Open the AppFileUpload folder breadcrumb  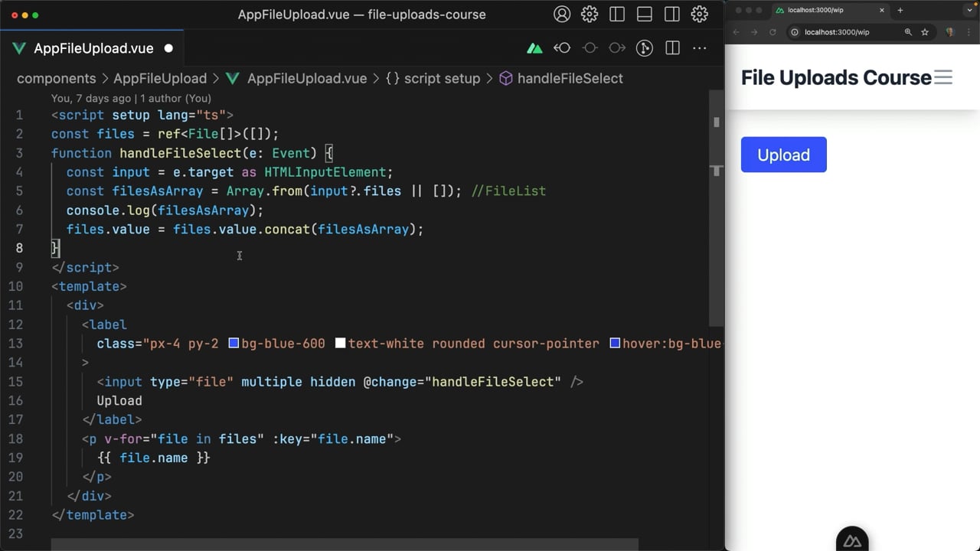tap(160, 78)
